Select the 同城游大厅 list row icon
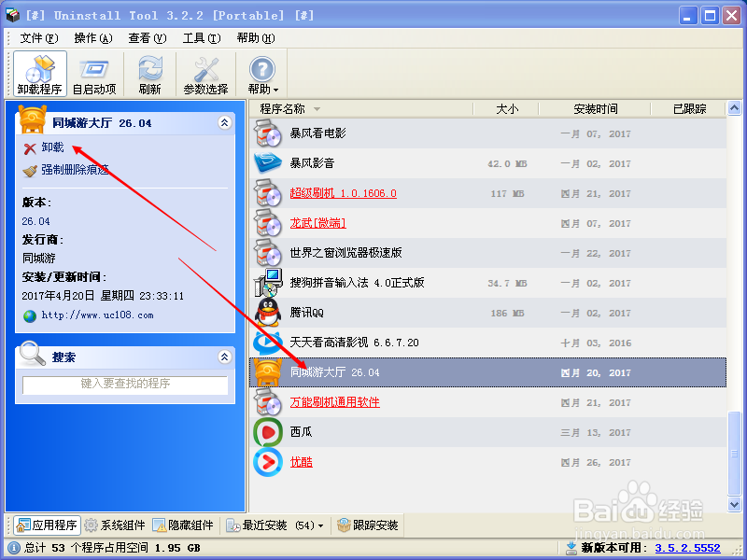The height and width of the screenshot is (560, 747). (x=268, y=372)
